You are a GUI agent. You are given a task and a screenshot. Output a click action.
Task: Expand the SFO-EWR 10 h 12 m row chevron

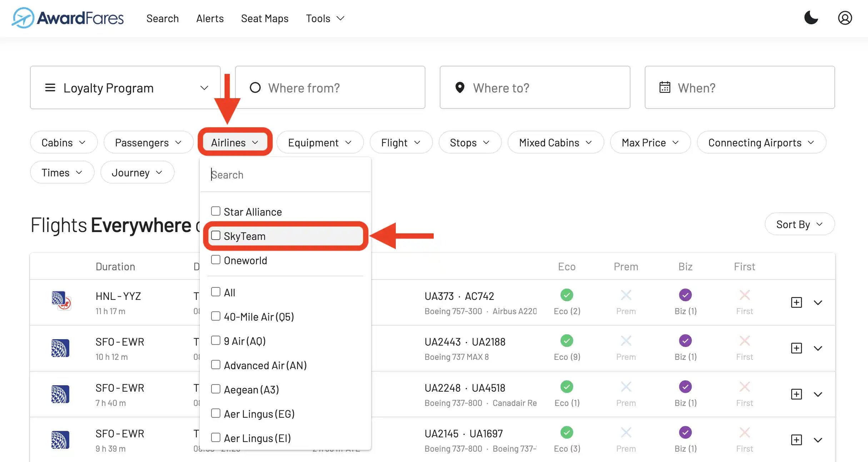818,348
